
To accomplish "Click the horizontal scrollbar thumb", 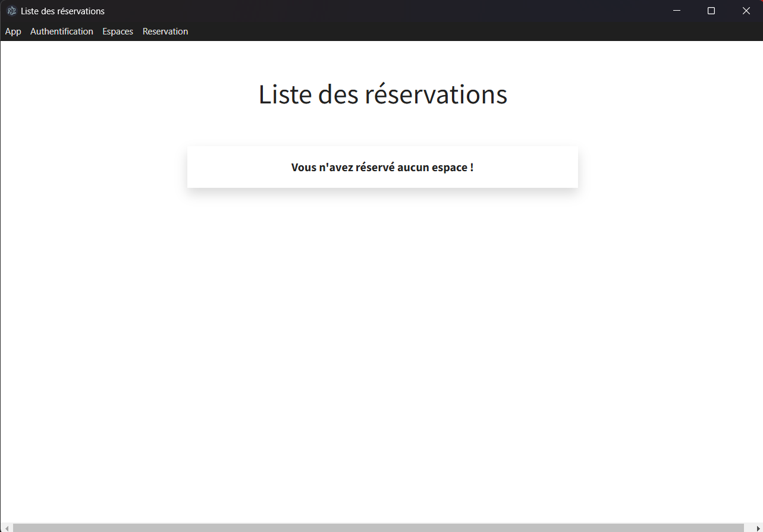I will 378,528.
